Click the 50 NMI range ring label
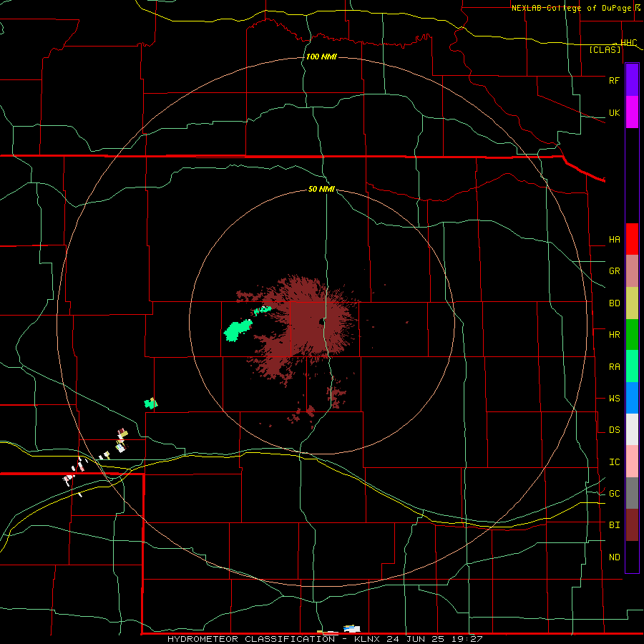 [x=321, y=189]
